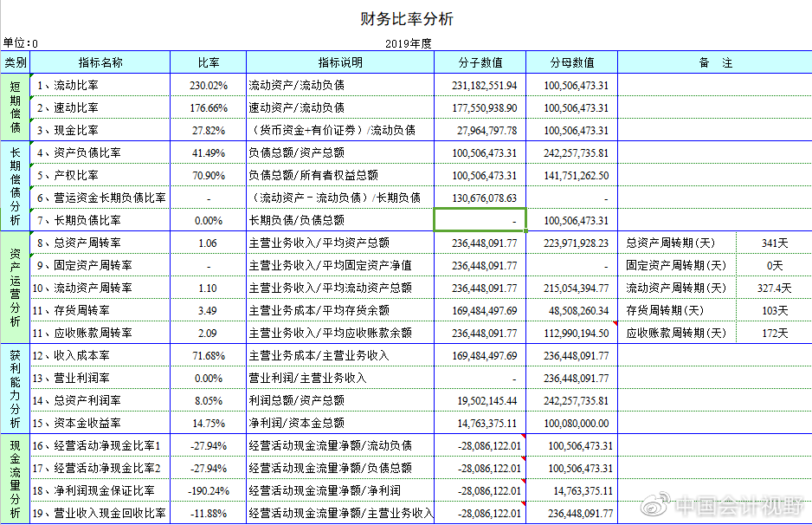Click the 14.75% ratio value

(x=208, y=424)
